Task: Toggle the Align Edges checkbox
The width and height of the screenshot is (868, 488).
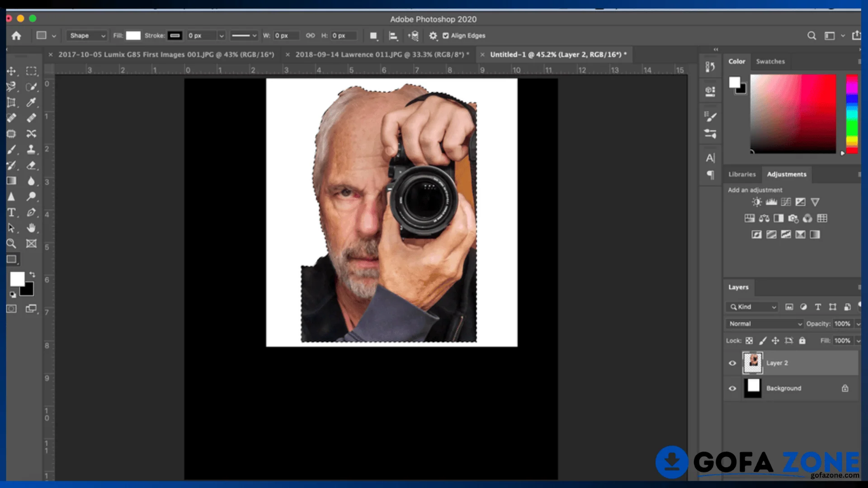Action: pyautogui.click(x=446, y=36)
